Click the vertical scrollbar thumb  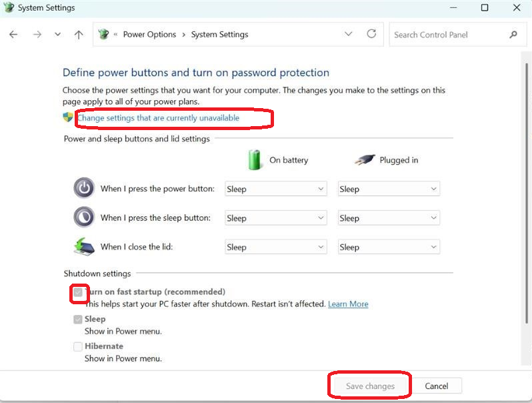(526, 193)
